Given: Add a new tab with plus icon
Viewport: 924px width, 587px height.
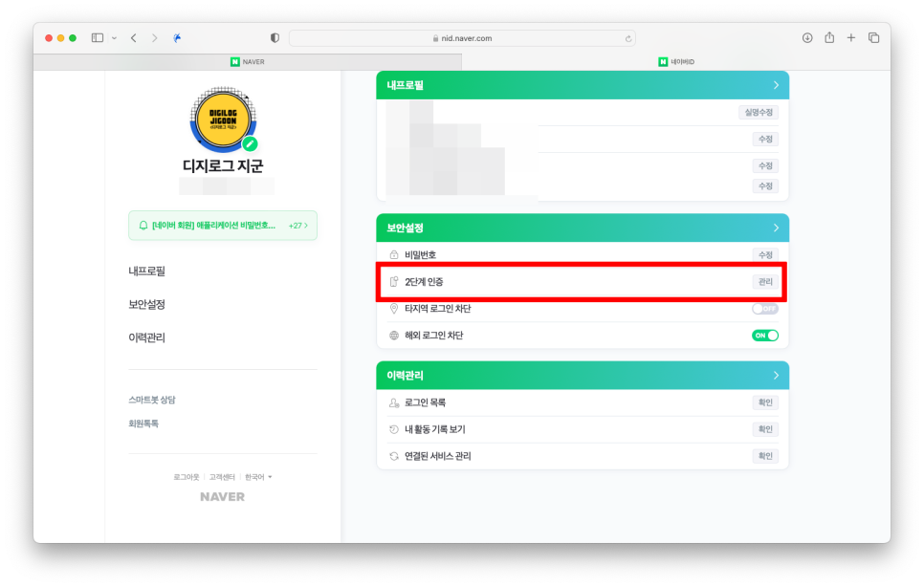Looking at the screenshot, I should coord(851,37).
